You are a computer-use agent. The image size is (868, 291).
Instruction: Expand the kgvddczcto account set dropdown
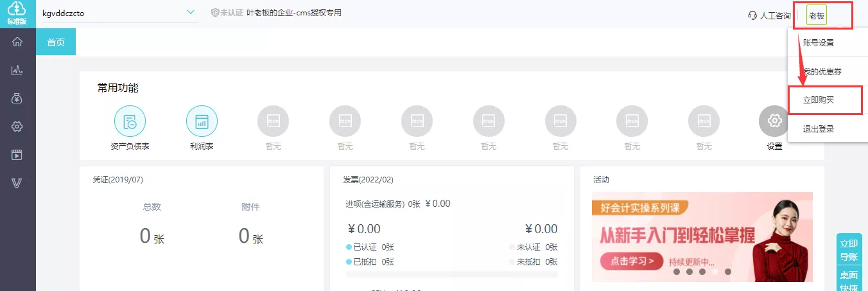pyautogui.click(x=190, y=12)
